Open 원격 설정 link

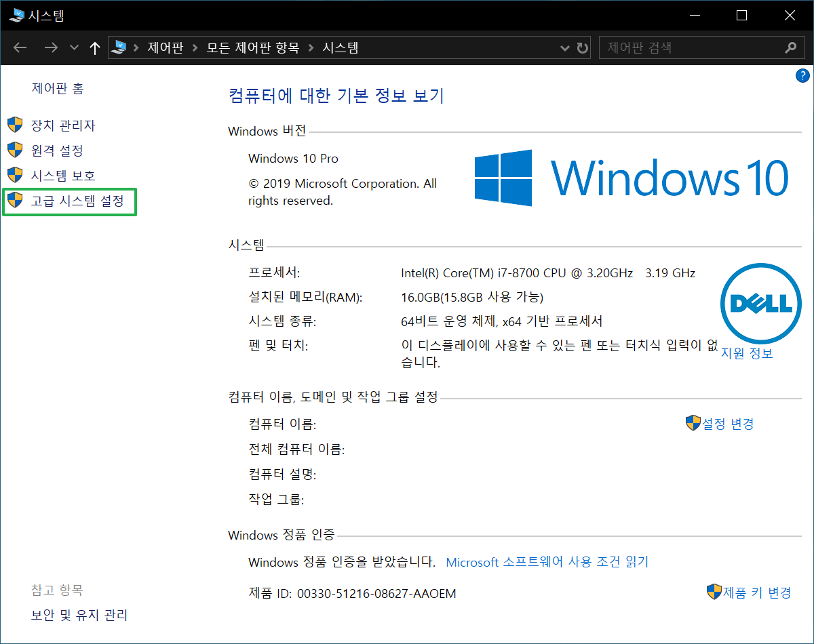[57, 150]
